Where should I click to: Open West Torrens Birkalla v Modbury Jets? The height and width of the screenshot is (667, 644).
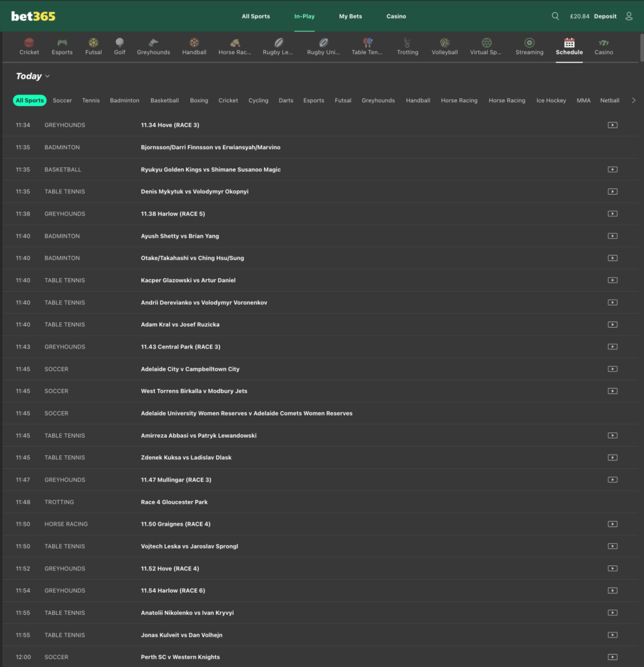pyautogui.click(x=194, y=391)
